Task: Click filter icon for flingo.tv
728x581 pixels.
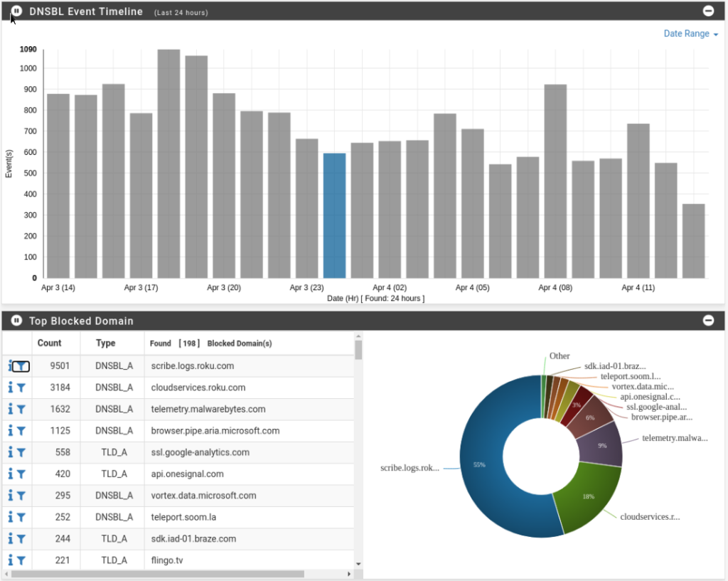Action: (21, 561)
